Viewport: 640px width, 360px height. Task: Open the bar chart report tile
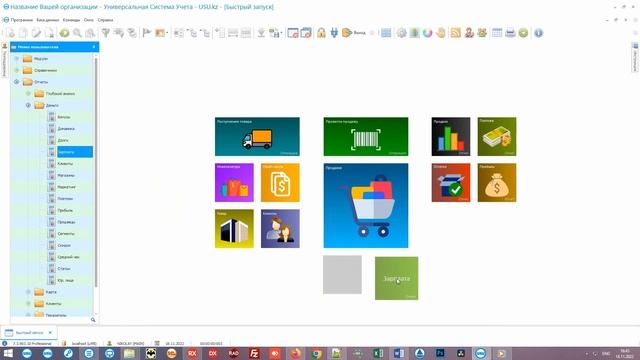tap(451, 136)
